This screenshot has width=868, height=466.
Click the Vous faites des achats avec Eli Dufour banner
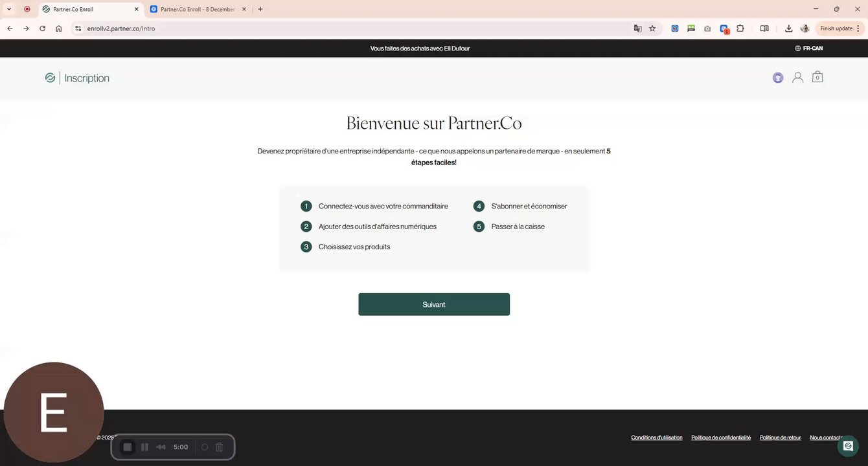[420, 49]
